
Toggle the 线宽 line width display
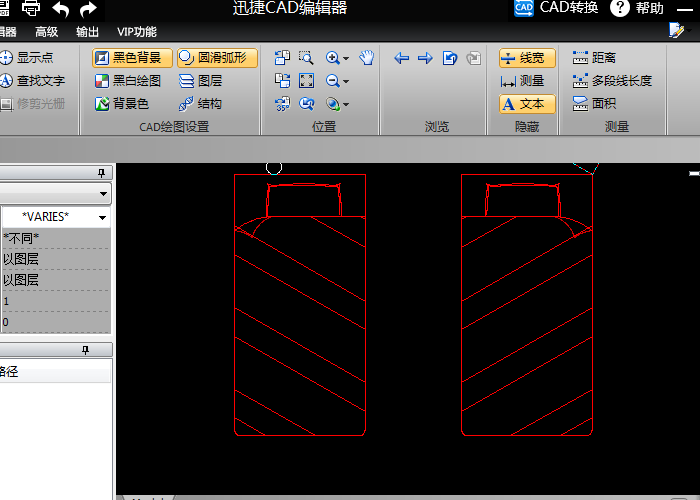(x=526, y=58)
